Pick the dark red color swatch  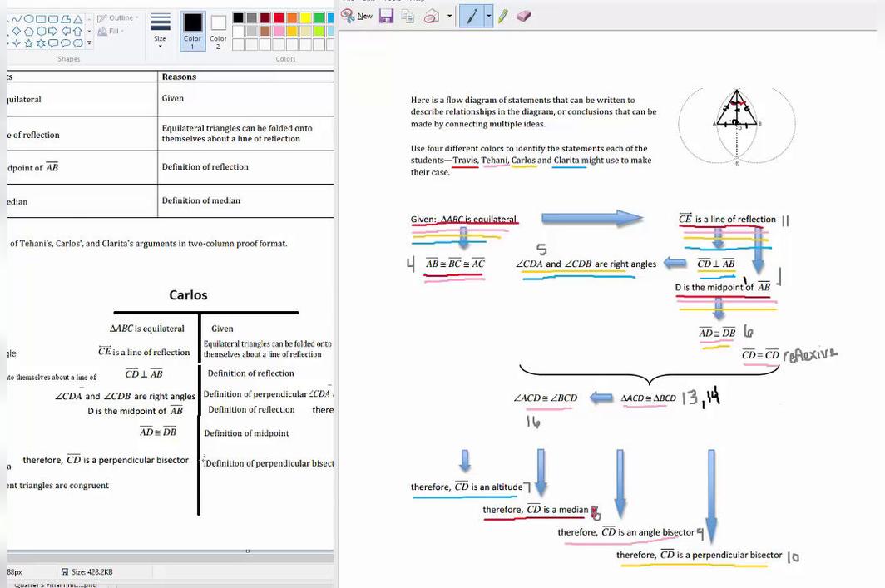tap(265, 18)
